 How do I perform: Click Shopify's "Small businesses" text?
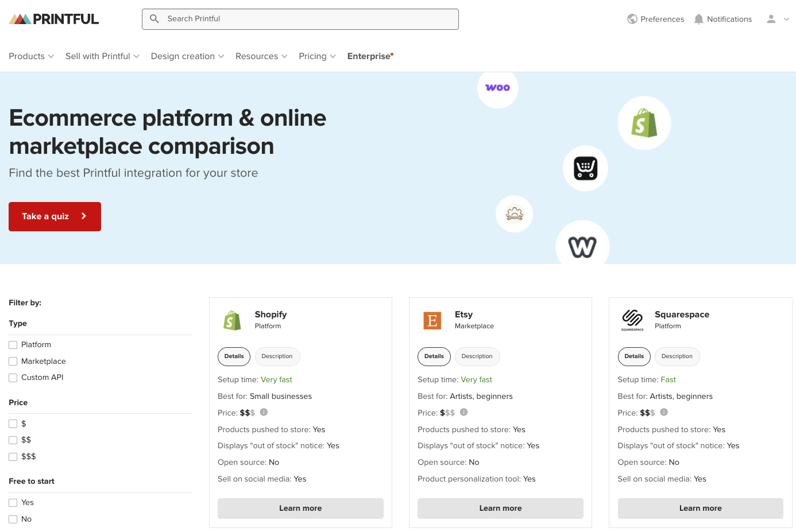[x=281, y=397]
